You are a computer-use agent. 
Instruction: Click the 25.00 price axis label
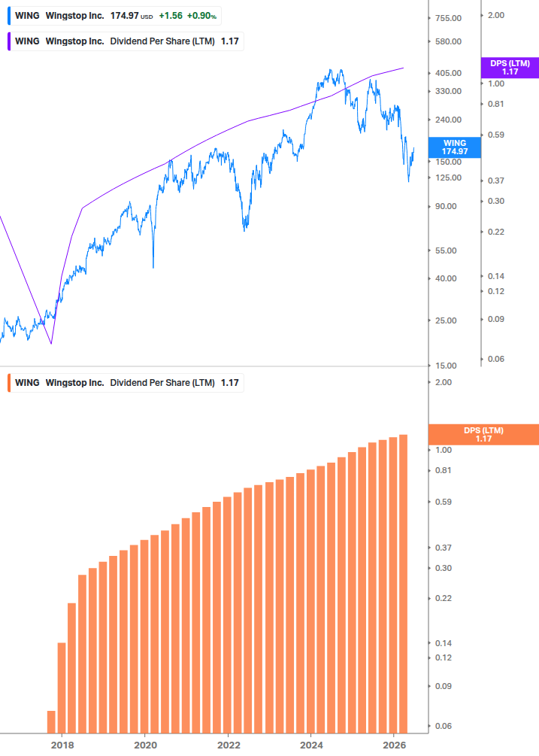[x=446, y=320]
